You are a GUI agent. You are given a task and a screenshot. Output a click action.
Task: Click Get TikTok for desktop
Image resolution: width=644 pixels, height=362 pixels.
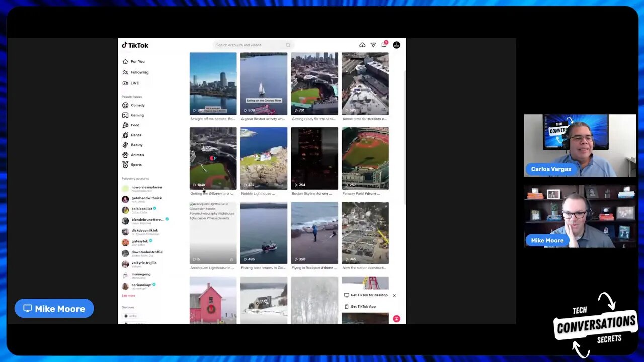pos(366,295)
